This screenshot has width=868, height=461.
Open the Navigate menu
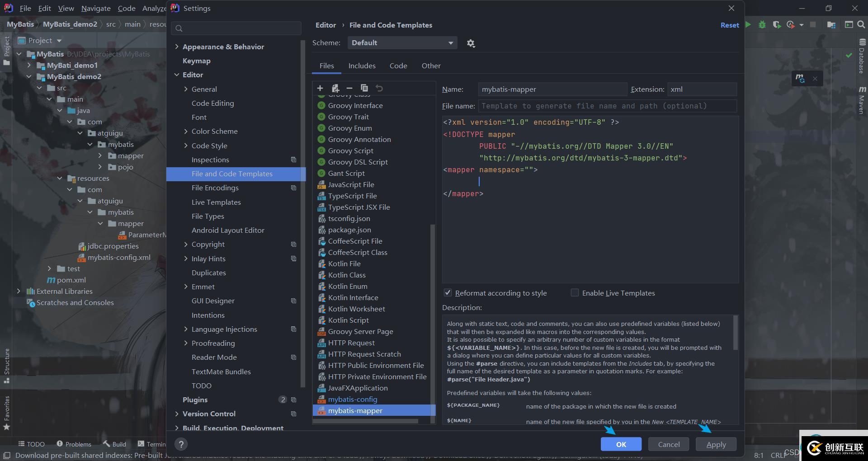click(96, 8)
